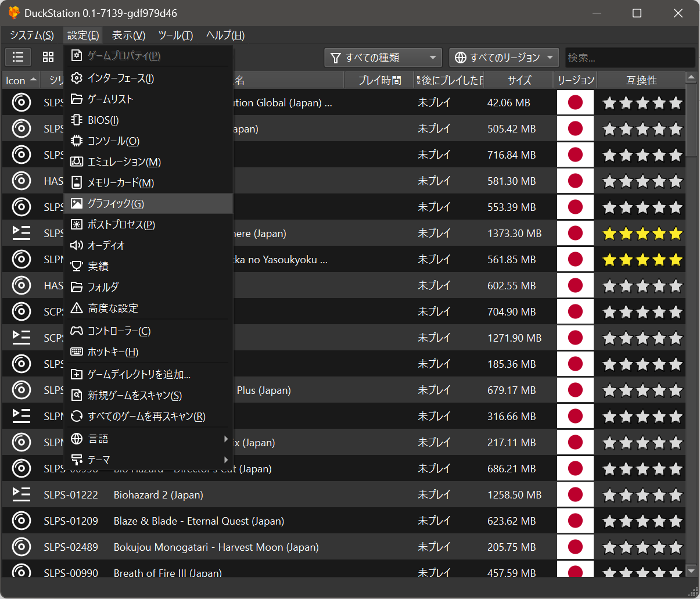Click the すべてのゲームを再スキャン refresh icon

[x=77, y=416]
